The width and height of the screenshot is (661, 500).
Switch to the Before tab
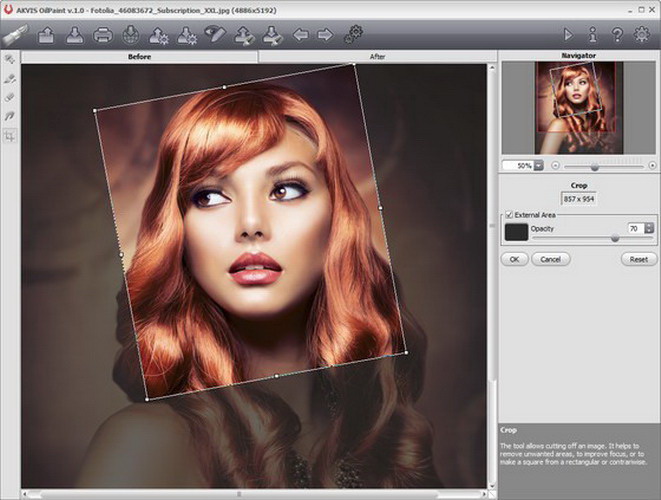(140, 57)
